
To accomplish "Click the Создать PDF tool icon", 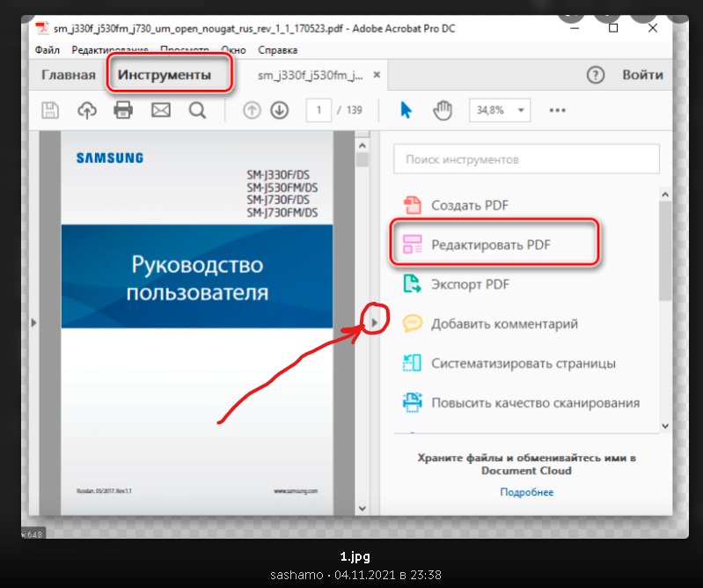I will 412,205.
